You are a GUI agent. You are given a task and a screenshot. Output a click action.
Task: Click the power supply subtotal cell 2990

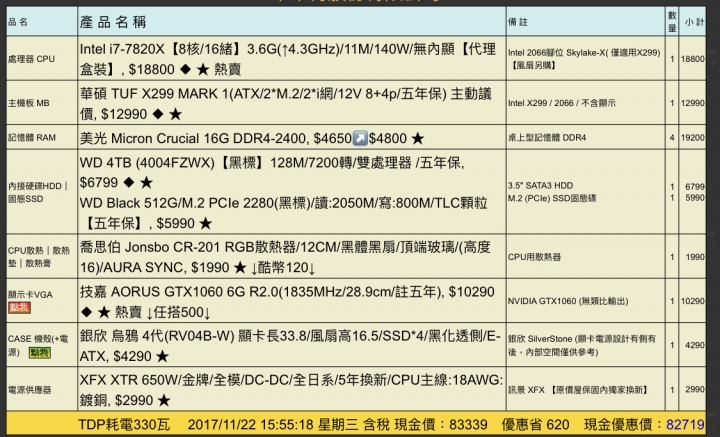point(695,389)
